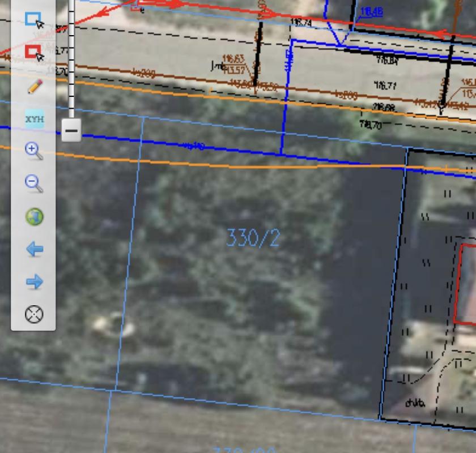Click the 116.70 elevation label below road
Image resolution: width=476 pixels, height=453 pixels.
click(x=371, y=125)
